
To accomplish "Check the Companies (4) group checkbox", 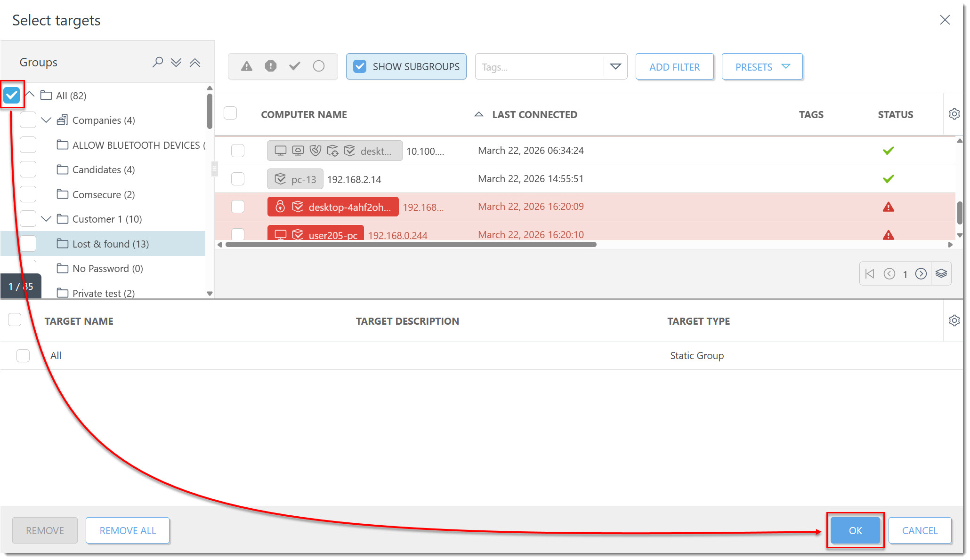I will tap(28, 120).
